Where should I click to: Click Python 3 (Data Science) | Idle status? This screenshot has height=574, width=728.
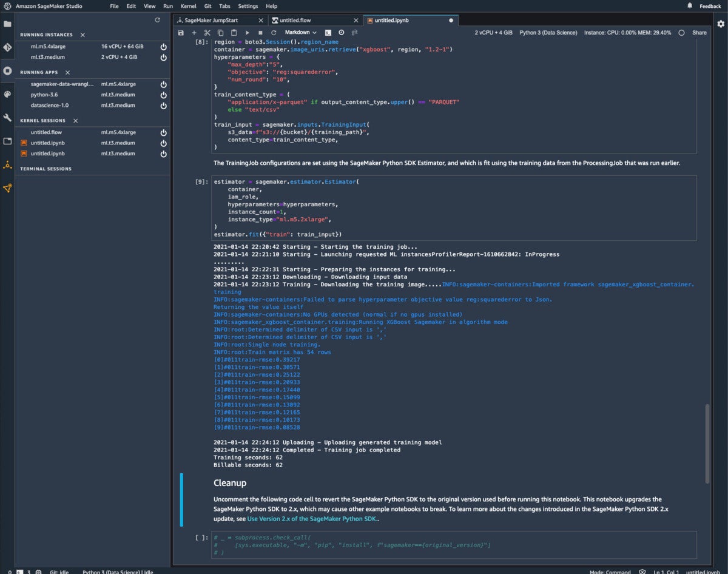(117, 571)
